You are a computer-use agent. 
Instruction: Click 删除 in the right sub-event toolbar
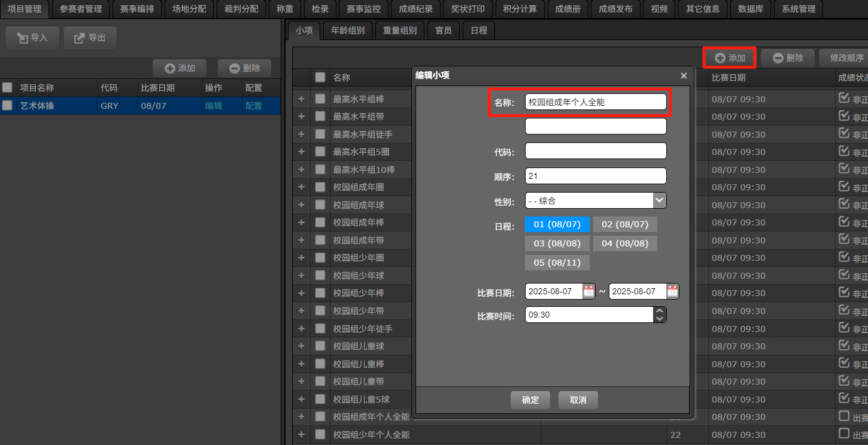click(787, 58)
